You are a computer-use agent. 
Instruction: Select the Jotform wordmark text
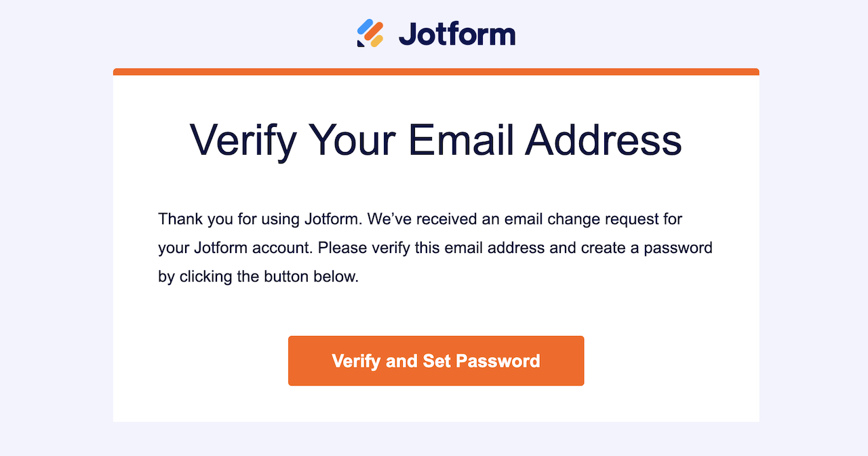456,33
